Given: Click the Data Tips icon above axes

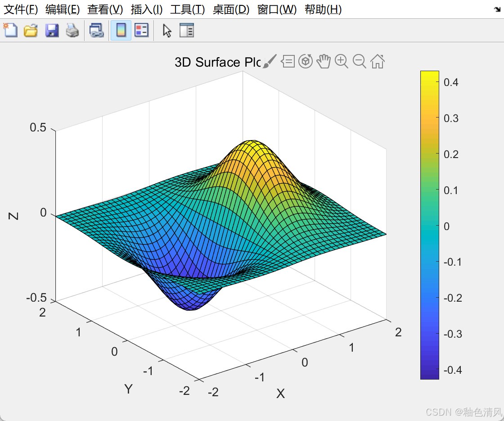Looking at the screenshot, I should pyautogui.click(x=288, y=61).
